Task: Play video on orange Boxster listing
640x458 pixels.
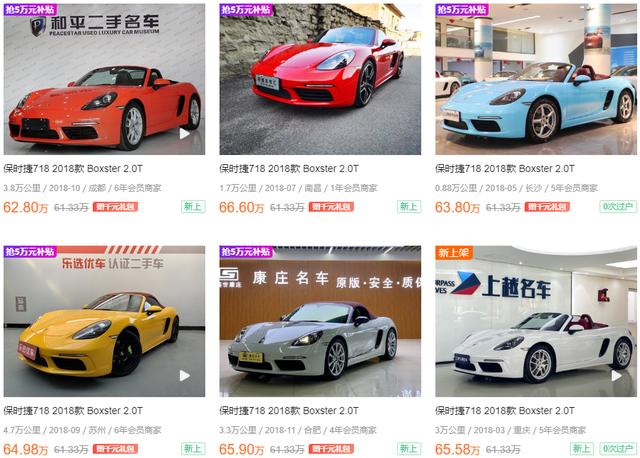Action: point(184,133)
